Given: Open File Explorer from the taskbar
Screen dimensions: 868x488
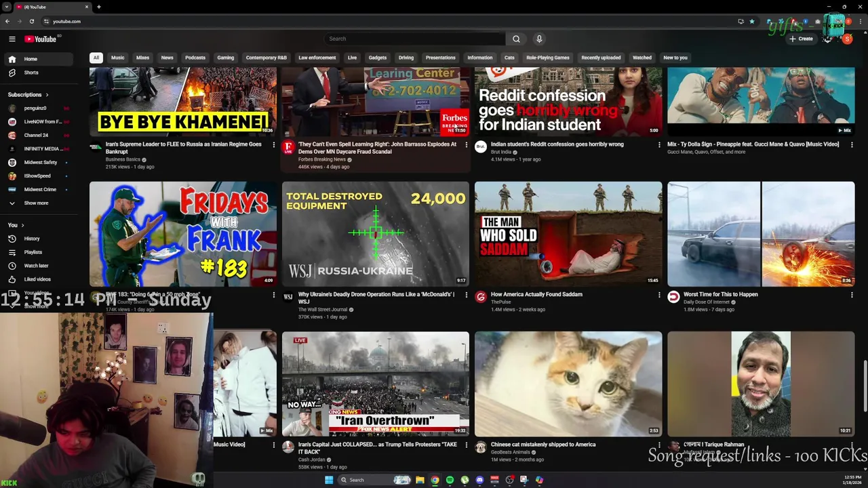Looking at the screenshot, I should click(420, 480).
